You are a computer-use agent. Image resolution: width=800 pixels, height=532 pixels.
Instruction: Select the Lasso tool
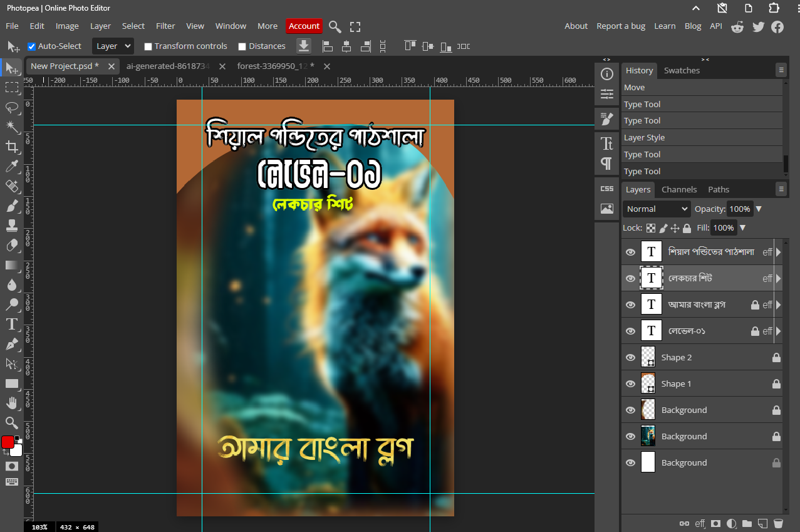[x=12, y=107]
